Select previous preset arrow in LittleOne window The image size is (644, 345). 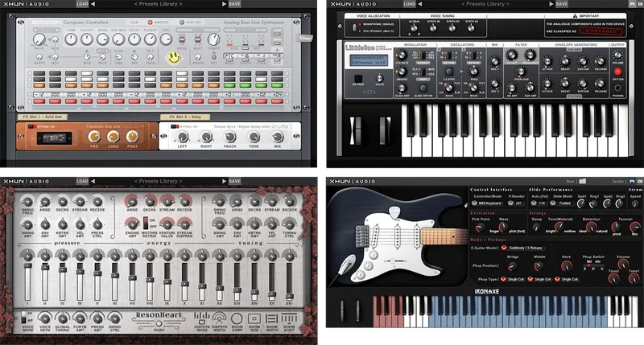419,4
